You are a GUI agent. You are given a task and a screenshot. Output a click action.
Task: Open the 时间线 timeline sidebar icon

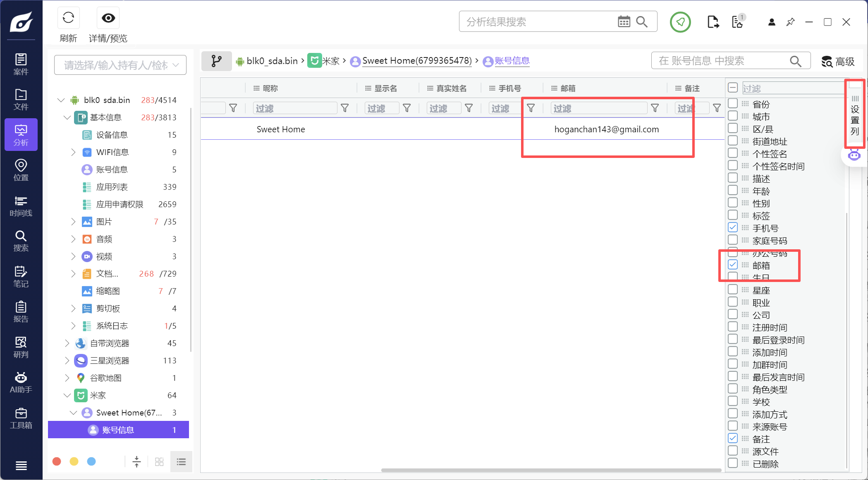21,206
